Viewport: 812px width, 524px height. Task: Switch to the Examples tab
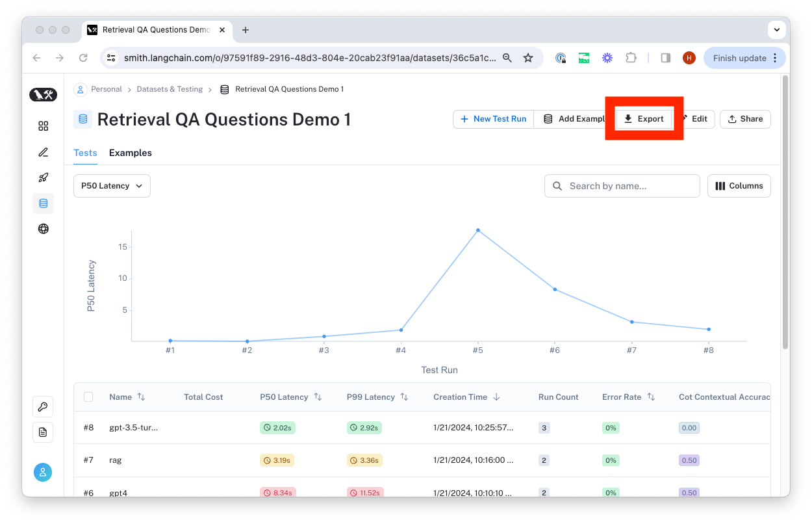(130, 153)
